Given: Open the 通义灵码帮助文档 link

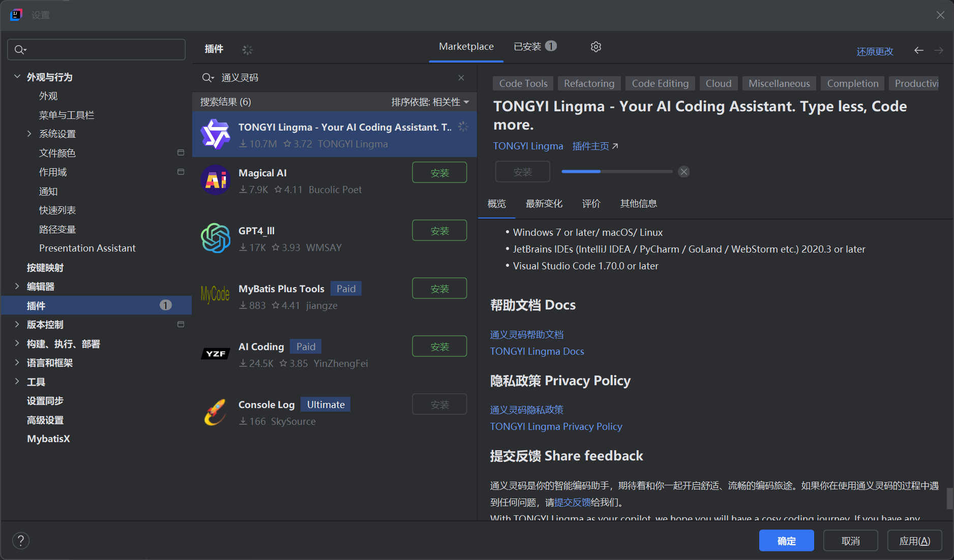Looking at the screenshot, I should coord(526,335).
